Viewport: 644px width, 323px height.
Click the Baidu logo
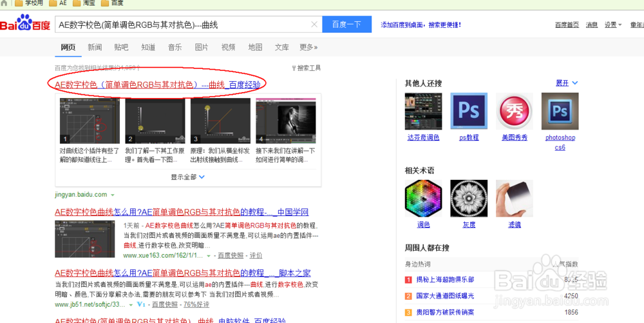(25, 23)
